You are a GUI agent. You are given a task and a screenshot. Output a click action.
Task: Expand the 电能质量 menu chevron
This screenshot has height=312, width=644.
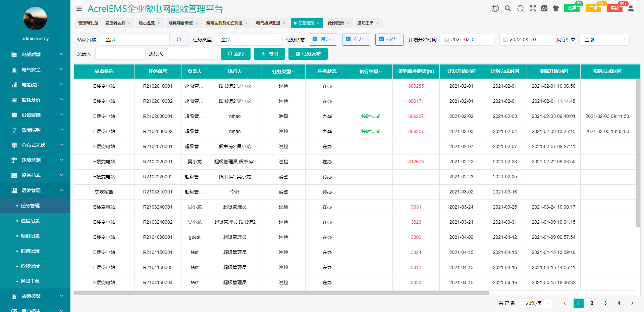coord(62,54)
